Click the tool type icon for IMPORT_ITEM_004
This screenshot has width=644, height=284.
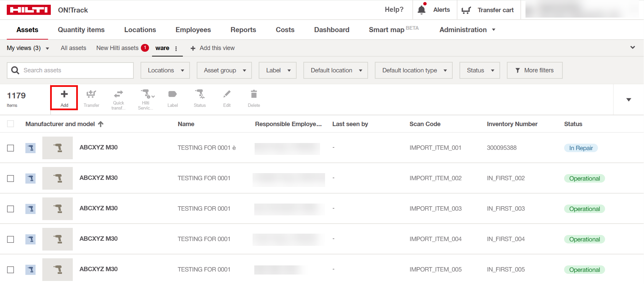click(x=30, y=239)
